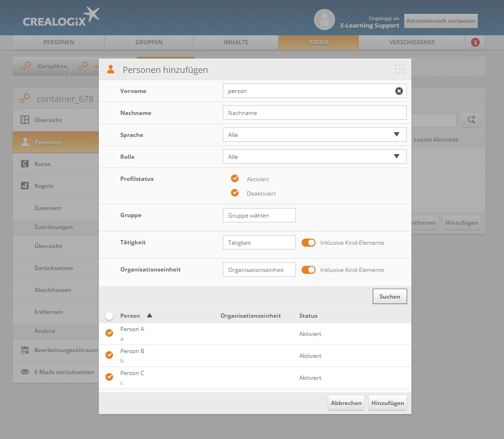The width and height of the screenshot is (504, 439).
Task: Uncheck the Aktiviert profile status checkbox
Action: click(235, 178)
